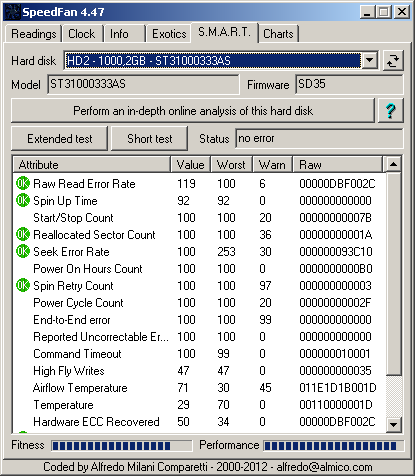Click the vertical scrollbar thumb
The image size is (415, 476).
click(x=394, y=273)
